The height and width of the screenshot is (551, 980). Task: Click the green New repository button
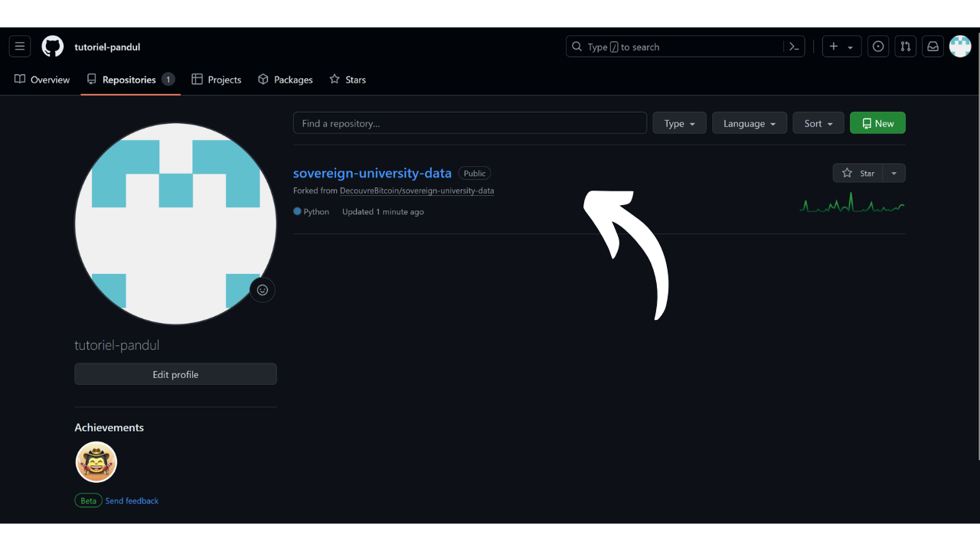[877, 123]
